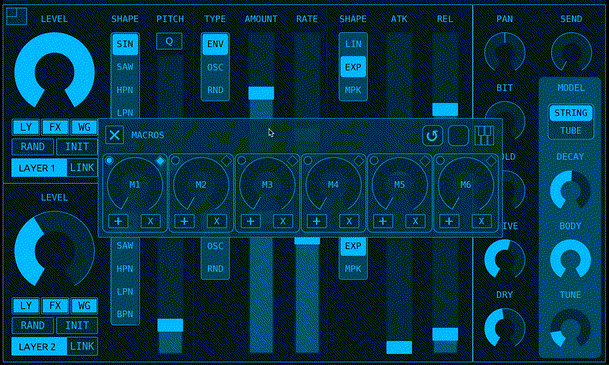
Task: Select the circle radio on macro M4
Action: (308, 160)
